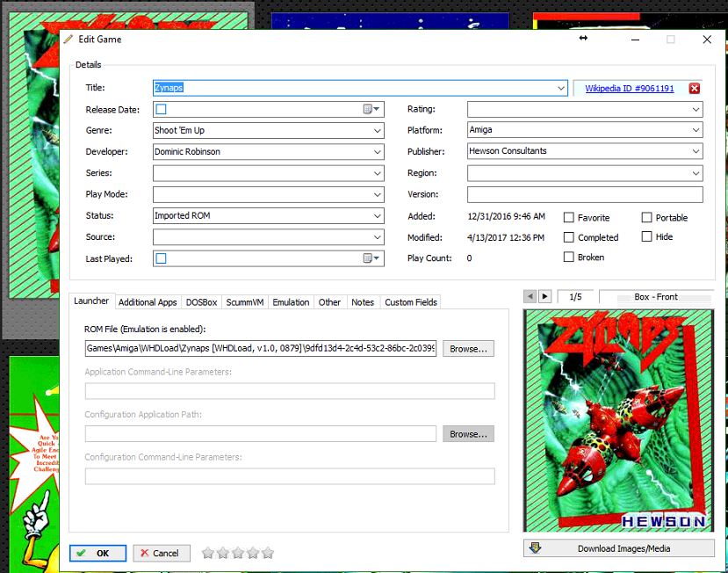Click the Box - Front image type selector

[x=656, y=296]
